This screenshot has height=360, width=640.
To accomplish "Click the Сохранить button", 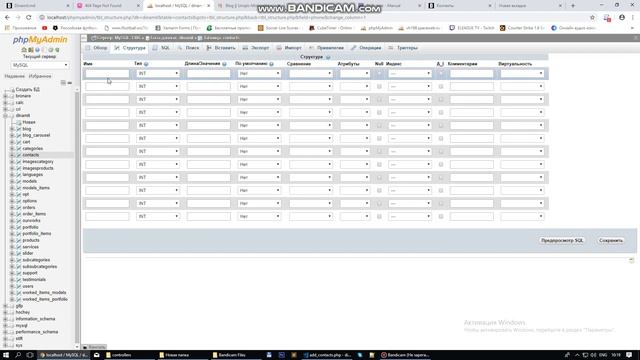I will pyautogui.click(x=611, y=240).
